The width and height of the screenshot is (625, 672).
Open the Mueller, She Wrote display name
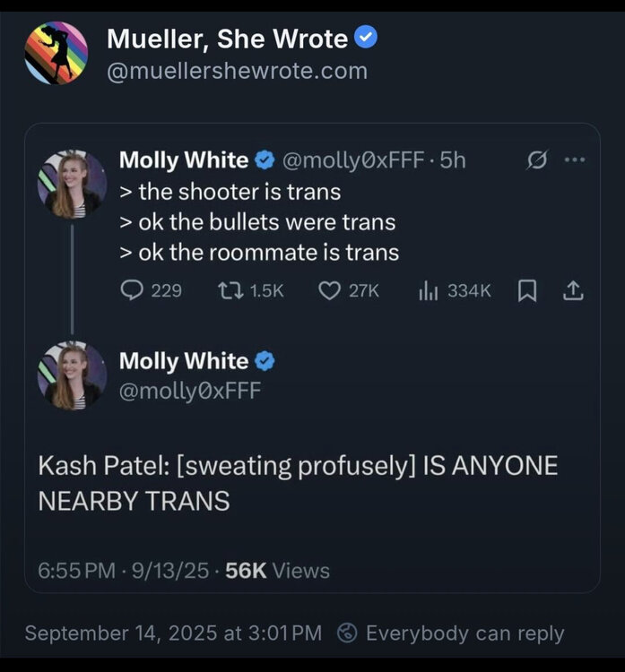[x=227, y=39]
